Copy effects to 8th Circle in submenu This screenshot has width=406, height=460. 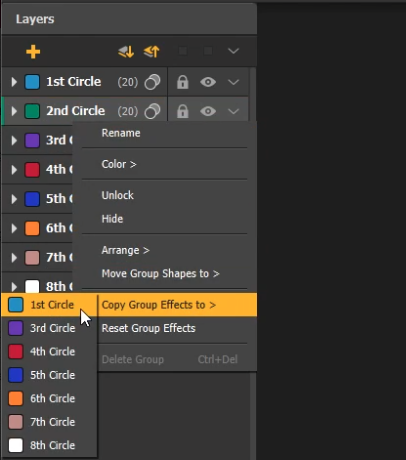coord(49,445)
